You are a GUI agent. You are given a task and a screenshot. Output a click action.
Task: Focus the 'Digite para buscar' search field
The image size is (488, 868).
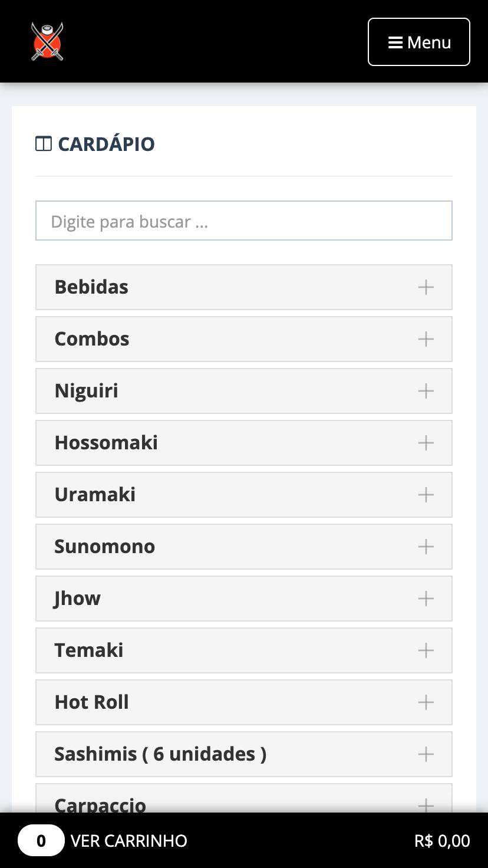pos(244,221)
